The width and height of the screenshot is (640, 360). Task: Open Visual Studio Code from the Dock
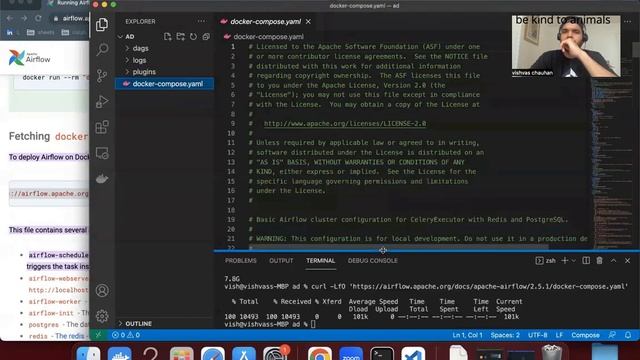[413, 354]
